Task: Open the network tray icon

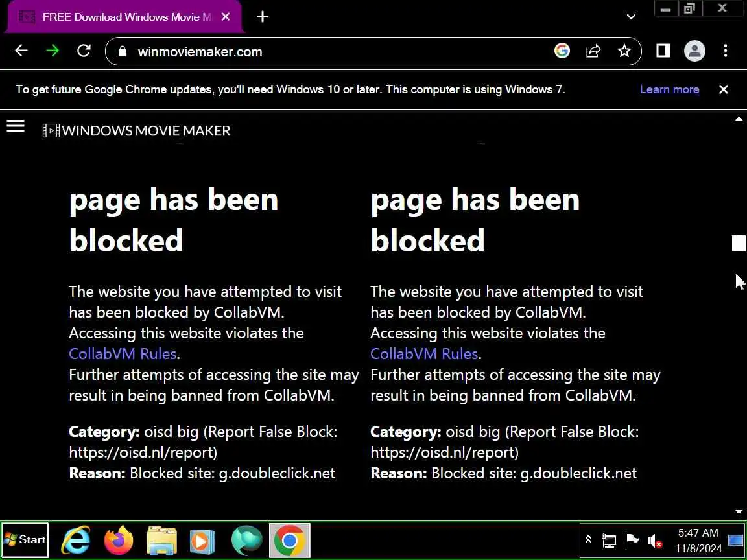Action: tap(609, 541)
